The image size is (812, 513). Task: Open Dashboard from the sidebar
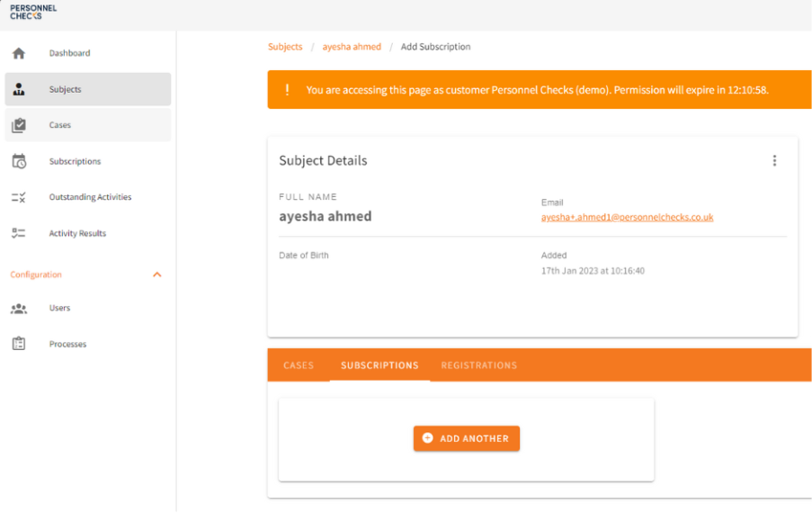click(88, 53)
